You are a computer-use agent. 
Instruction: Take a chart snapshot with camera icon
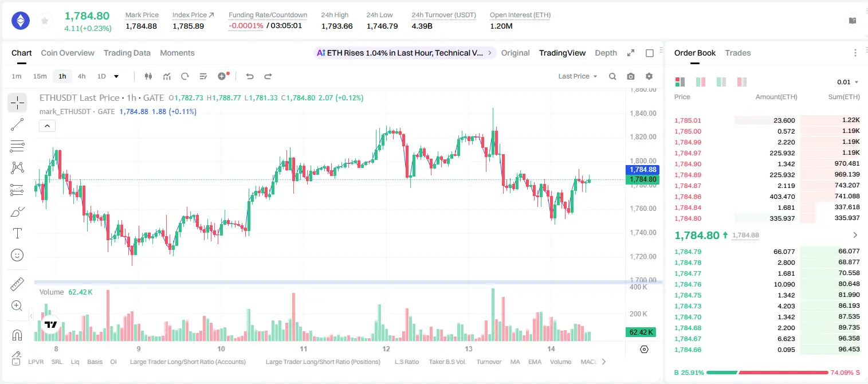pyautogui.click(x=631, y=76)
